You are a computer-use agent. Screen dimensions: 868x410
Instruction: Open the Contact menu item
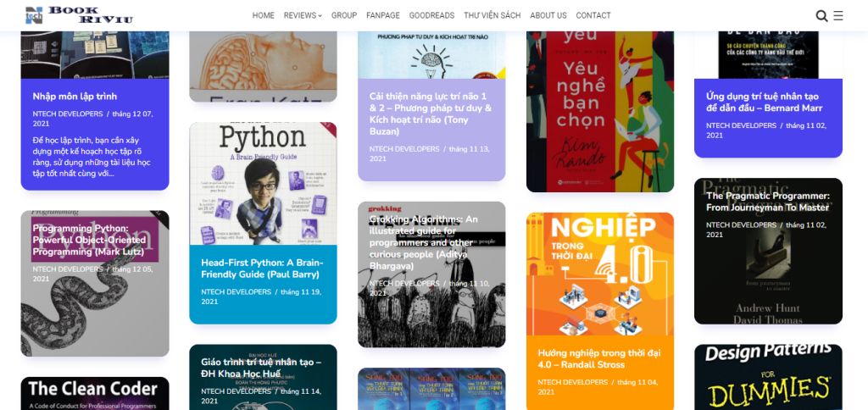click(x=593, y=15)
